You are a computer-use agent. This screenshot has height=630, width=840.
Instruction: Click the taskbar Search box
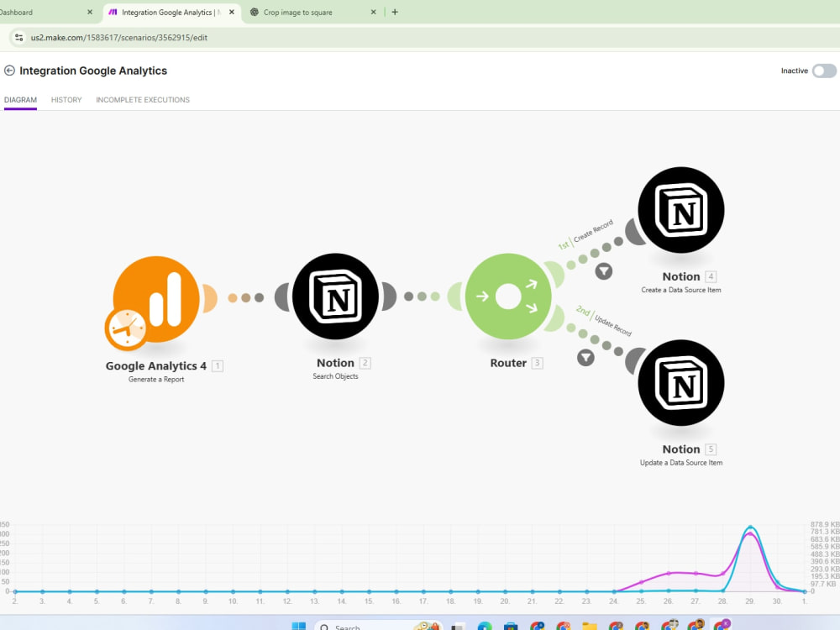pos(378,626)
